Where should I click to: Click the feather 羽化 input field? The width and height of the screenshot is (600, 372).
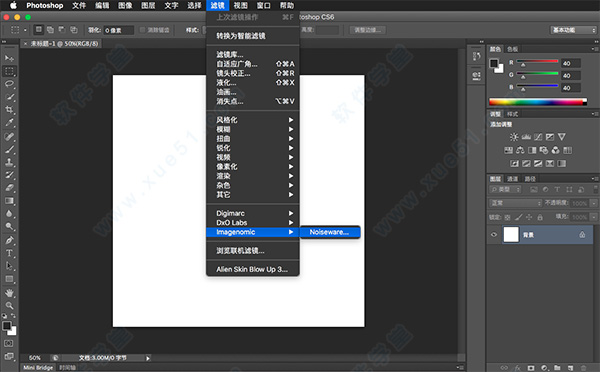(119, 30)
